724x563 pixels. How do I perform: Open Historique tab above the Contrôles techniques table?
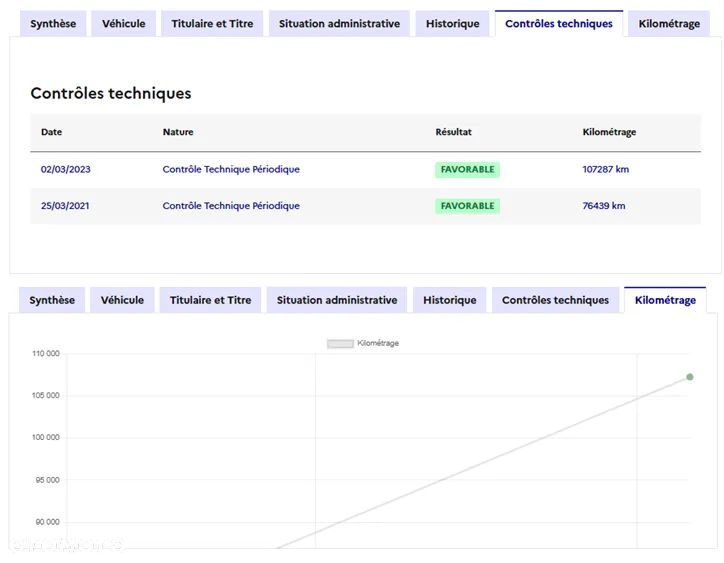(x=452, y=24)
